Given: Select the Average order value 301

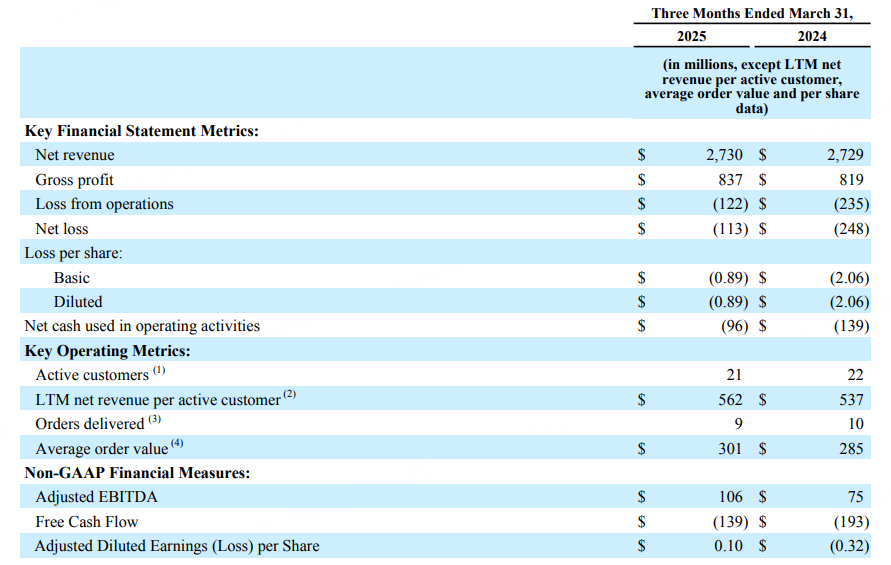Looking at the screenshot, I should 730,448.
